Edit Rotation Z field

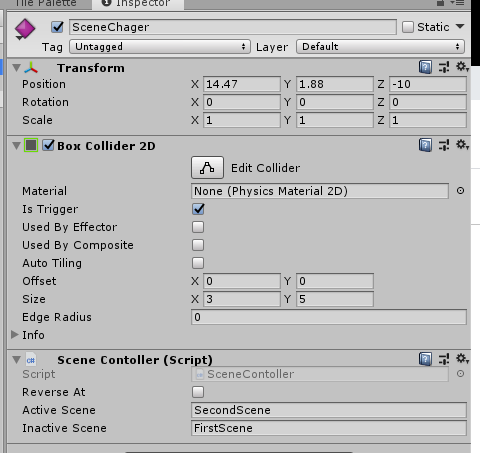click(x=428, y=102)
